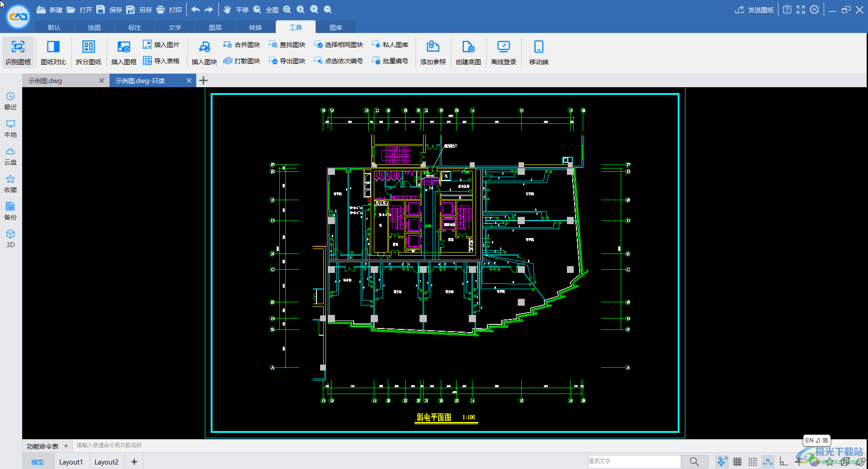Toggle the grid lines display icon

click(737, 461)
